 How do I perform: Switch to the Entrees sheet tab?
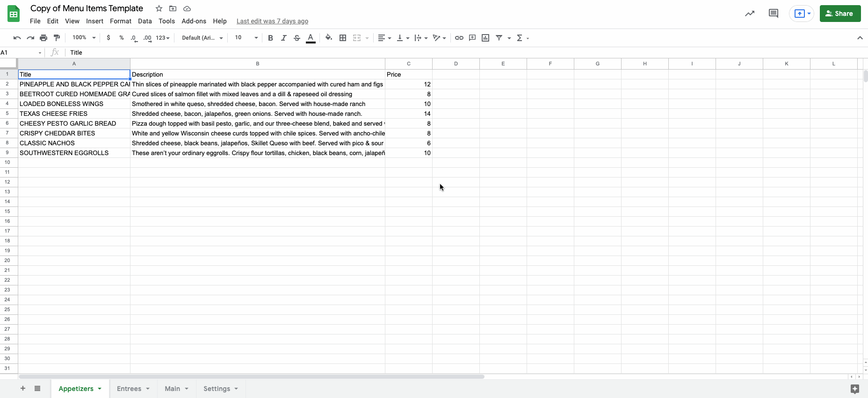[133, 389]
